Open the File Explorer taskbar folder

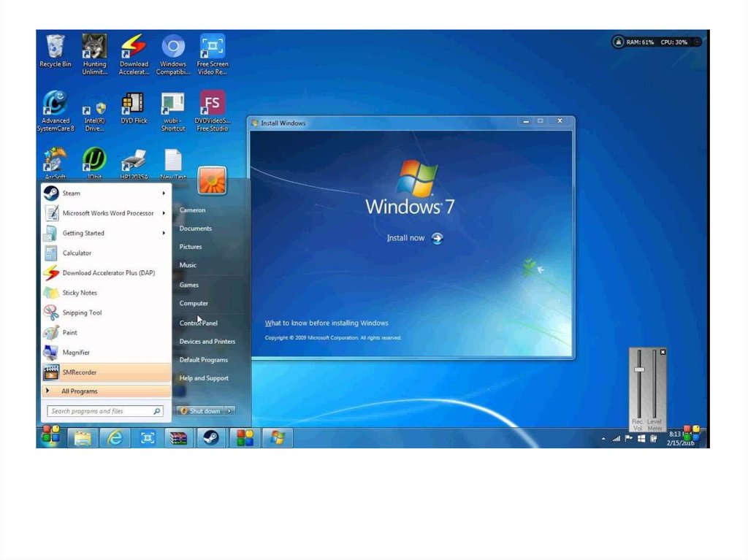(x=83, y=438)
